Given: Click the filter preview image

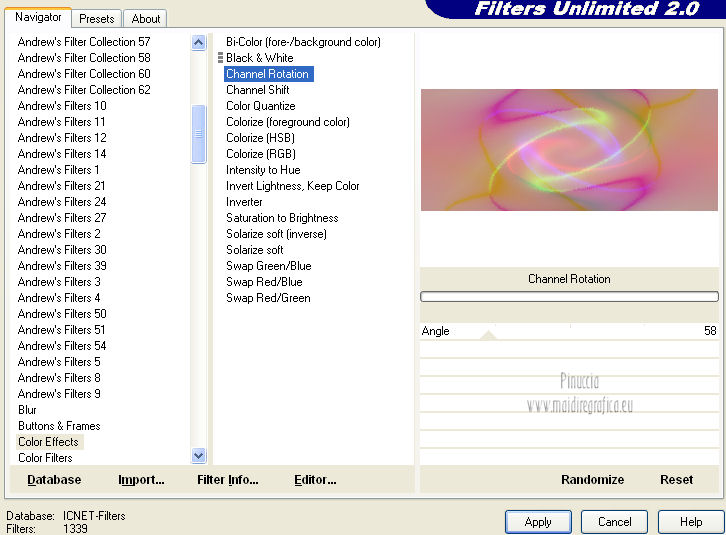Looking at the screenshot, I should [x=569, y=150].
